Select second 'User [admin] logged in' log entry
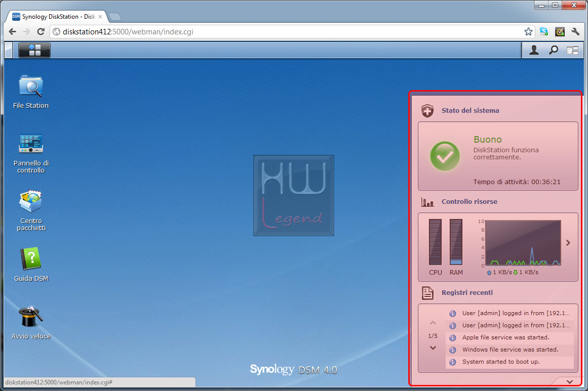The width and height of the screenshot is (588, 391). 509,325
